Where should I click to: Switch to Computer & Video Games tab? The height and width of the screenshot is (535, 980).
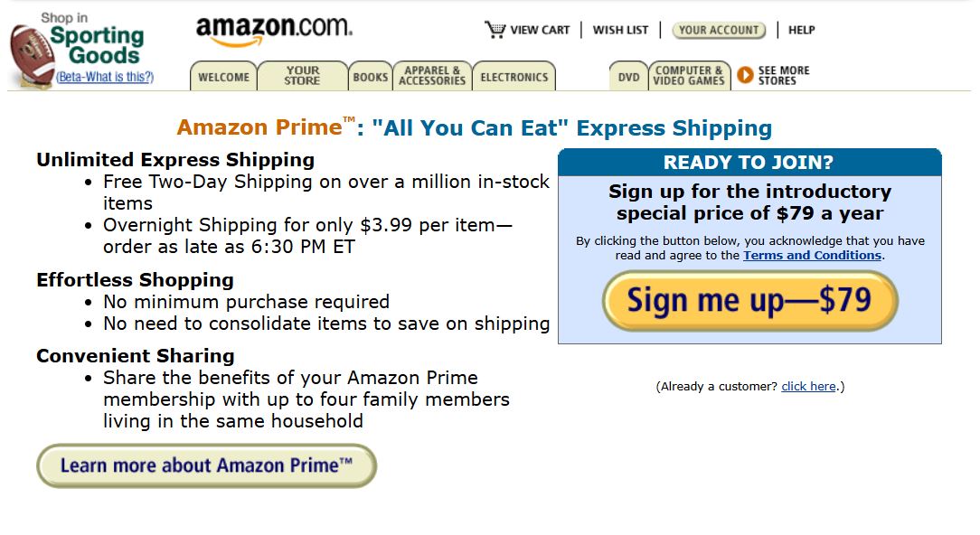click(x=690, y=78)
